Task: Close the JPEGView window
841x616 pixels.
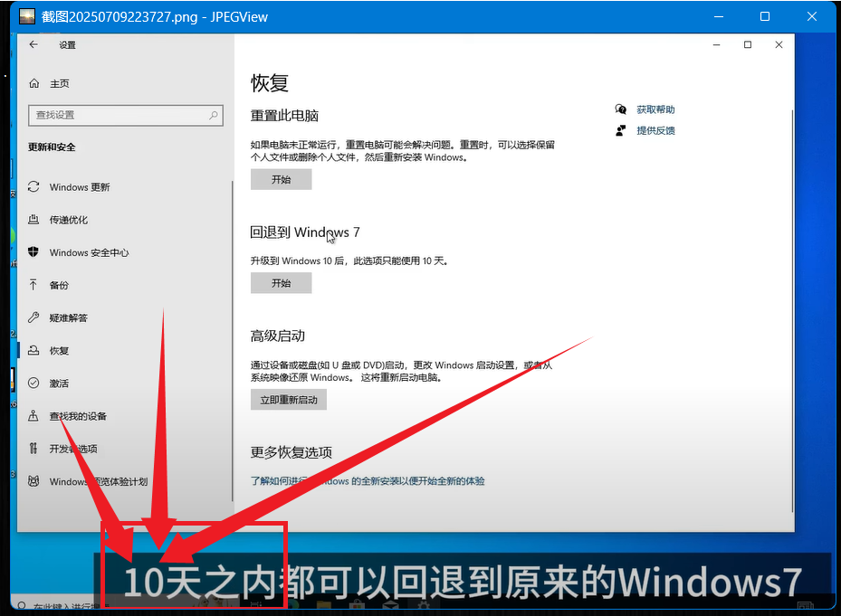Action: click(812, 16)
